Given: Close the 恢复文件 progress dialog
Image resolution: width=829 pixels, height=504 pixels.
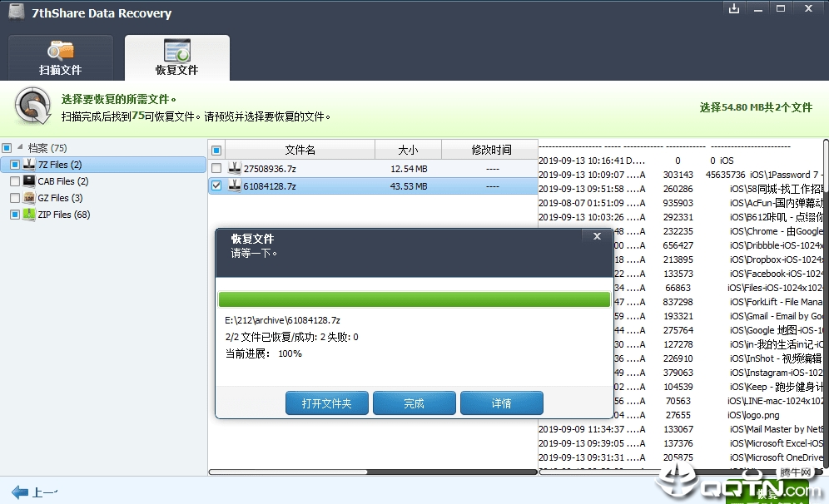Looking at the screenshot, I should point(597,236).
